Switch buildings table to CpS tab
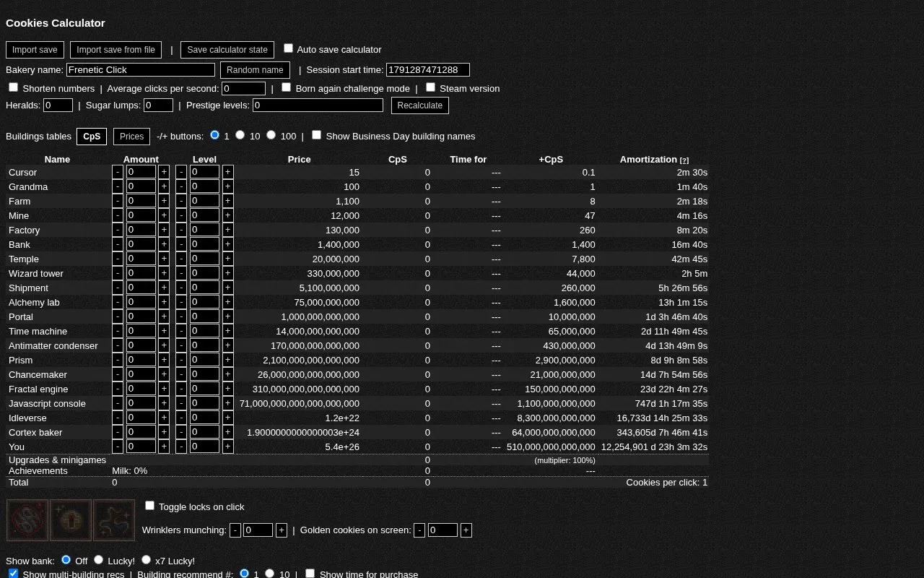Viewport: 924px width, 578px height. click(92, 137)
